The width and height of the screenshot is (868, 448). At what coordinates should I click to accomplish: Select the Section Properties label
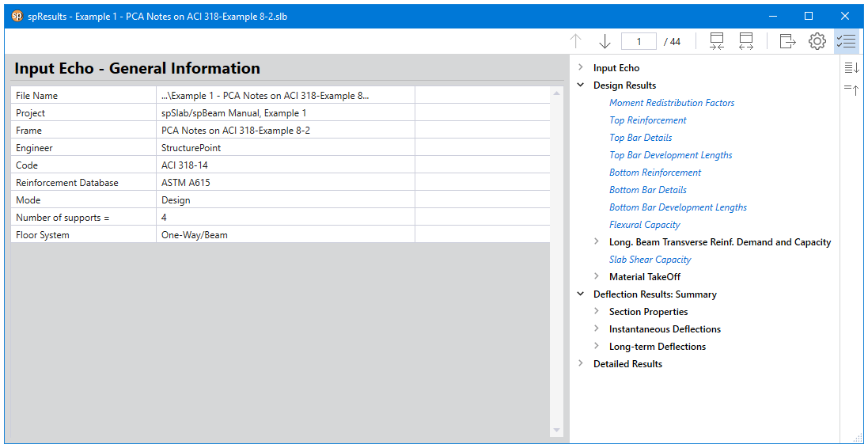coord(649,312)
